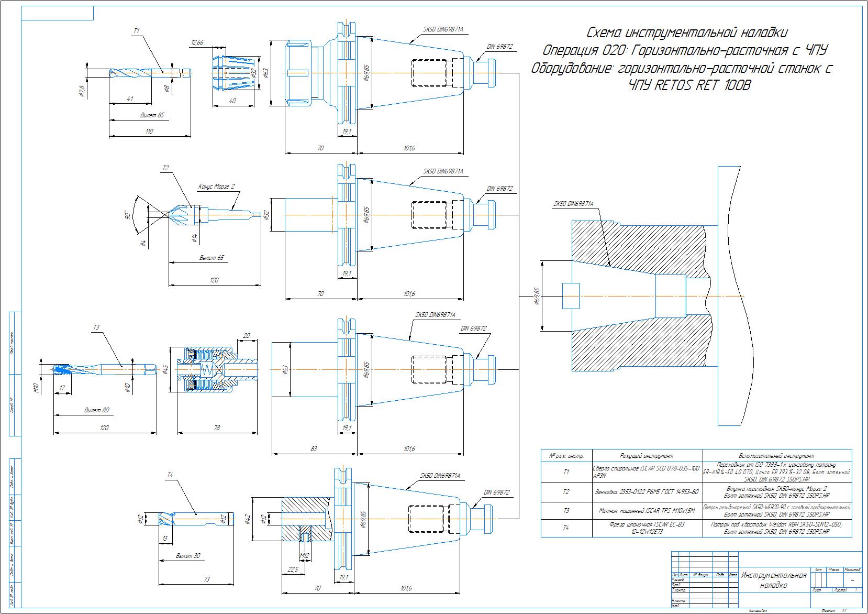Select the "Лит." title block header
868x614 pixels.
(x=817, y=569)
